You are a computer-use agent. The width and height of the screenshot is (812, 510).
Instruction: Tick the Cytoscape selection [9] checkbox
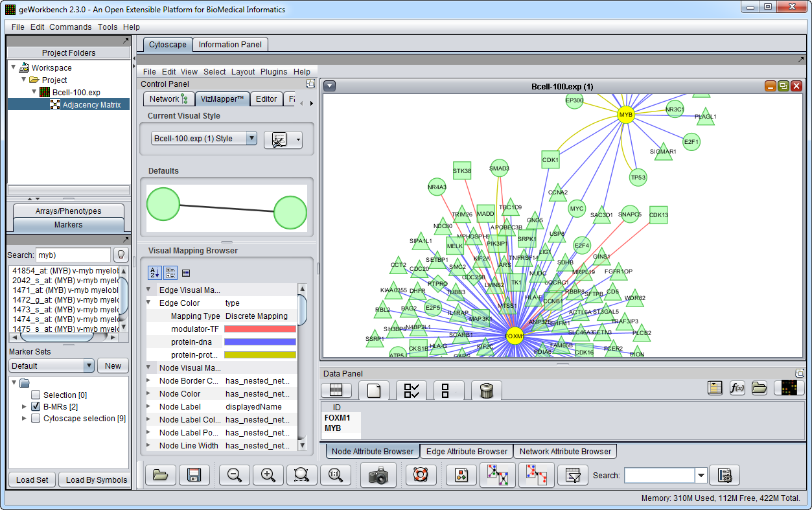click(x=36, y=419)
